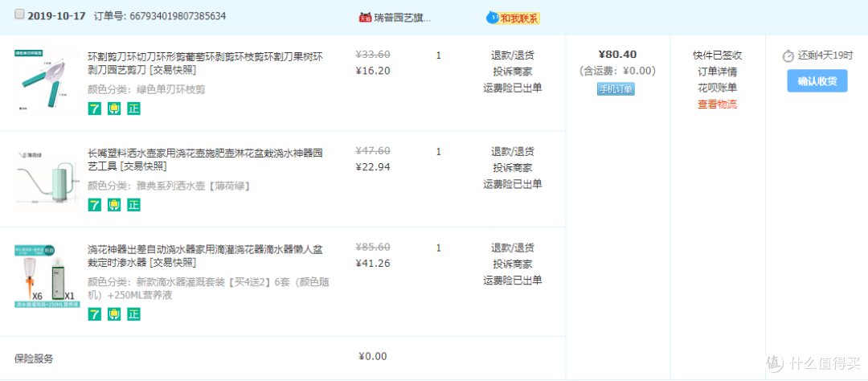This screenshot has height=381, width=868.
Task: Click 运费险已出单 for the drip irrigation kit
Action: tap(513, 280)
